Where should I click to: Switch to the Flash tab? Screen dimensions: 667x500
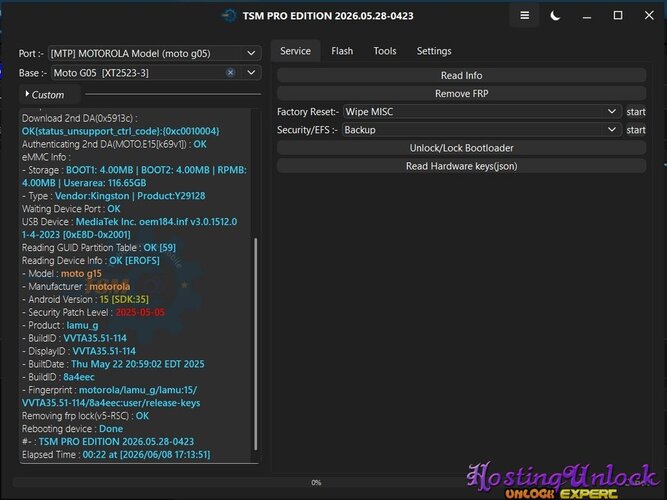pyautogui.click(x=342, y=51)
